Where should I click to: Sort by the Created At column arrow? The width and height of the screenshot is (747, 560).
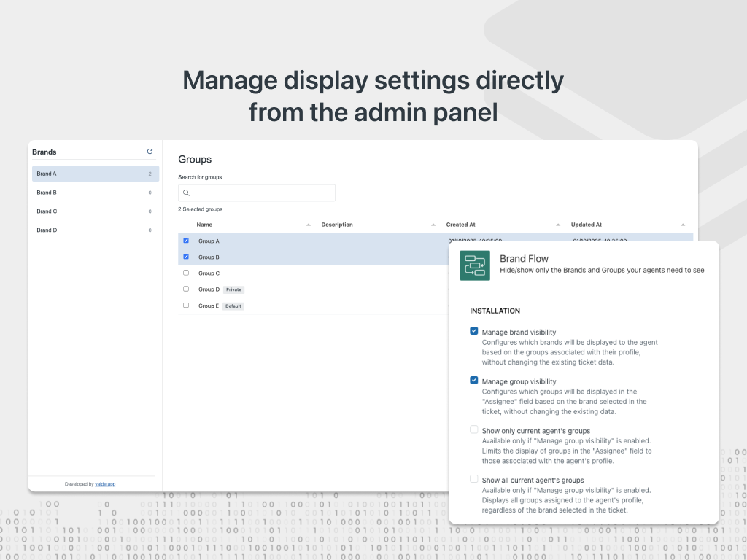click(558, 225)
